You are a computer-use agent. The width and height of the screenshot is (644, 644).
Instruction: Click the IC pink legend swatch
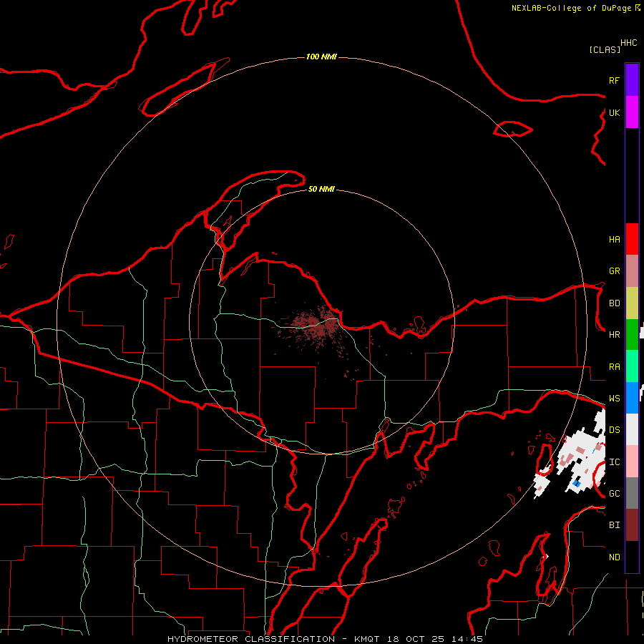632,462
